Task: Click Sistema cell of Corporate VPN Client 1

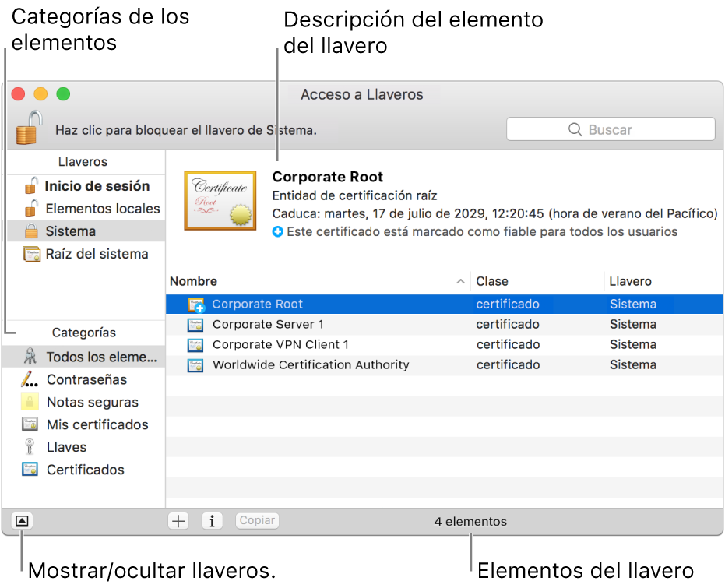Action: (633, 345)
